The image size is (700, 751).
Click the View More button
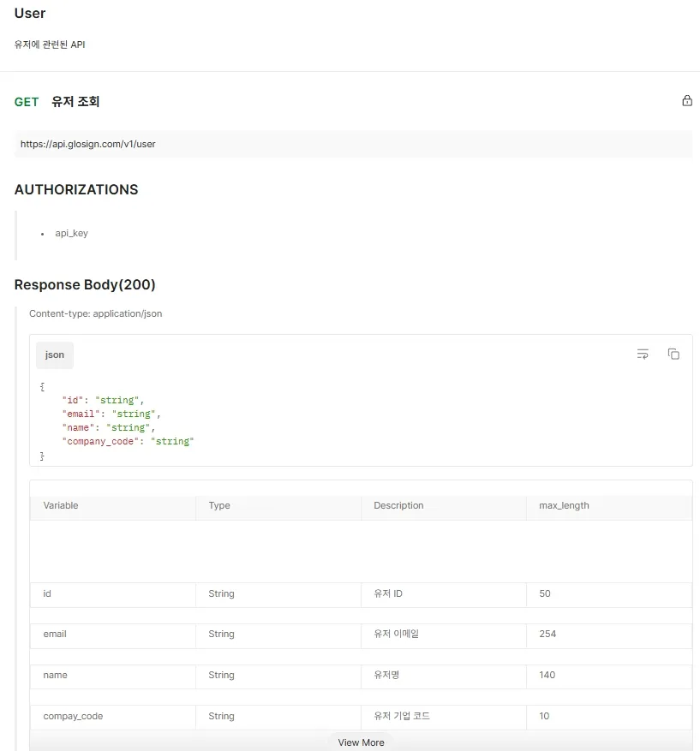coord(361,742)
